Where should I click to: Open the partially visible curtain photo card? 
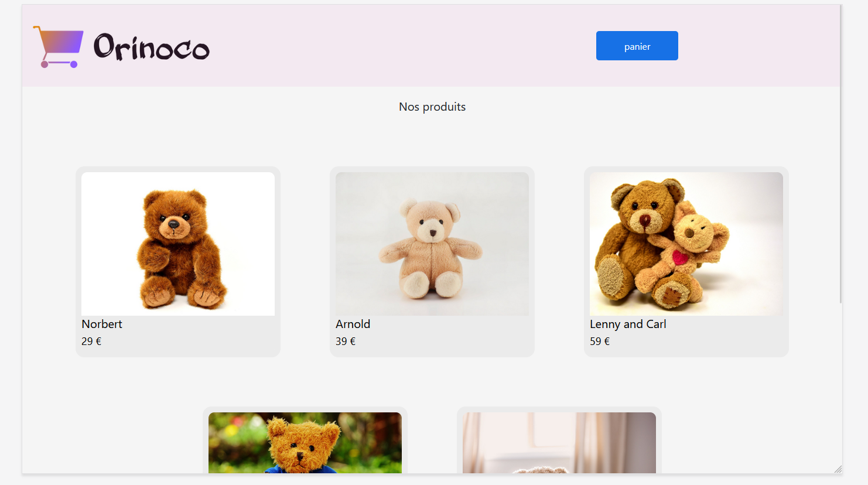559,442
